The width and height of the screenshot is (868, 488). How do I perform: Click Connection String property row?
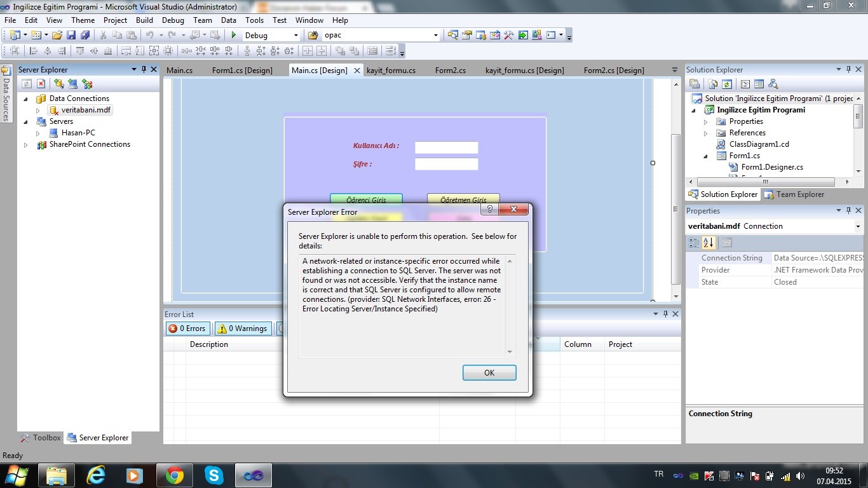click(x=775, y=258)
